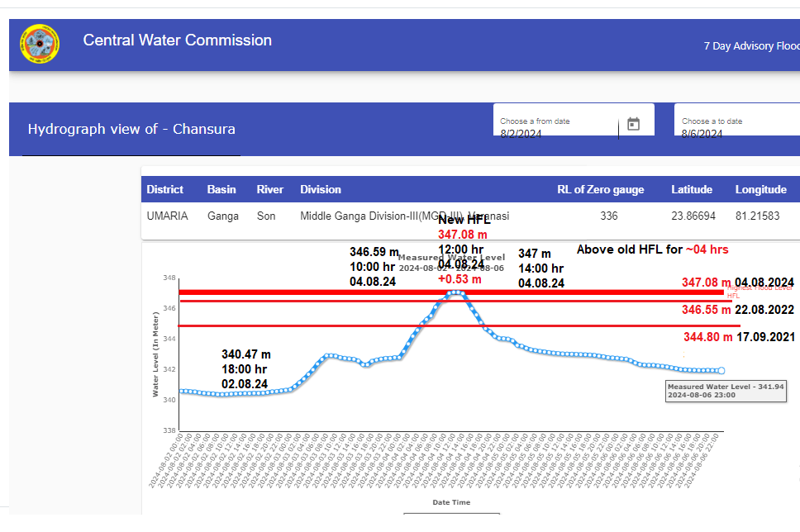Image resolution: width=800 pixels, height=532 pixels.
Task: Click the last data point on the hydrograph
Action: [721, 371]
